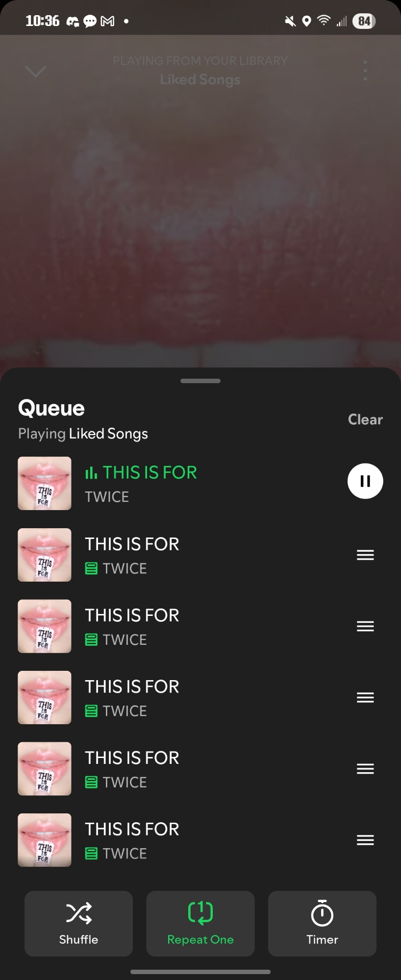The image size is (401, 980).
Task: Tap the queue sheet grab handle
Action: 200,381
